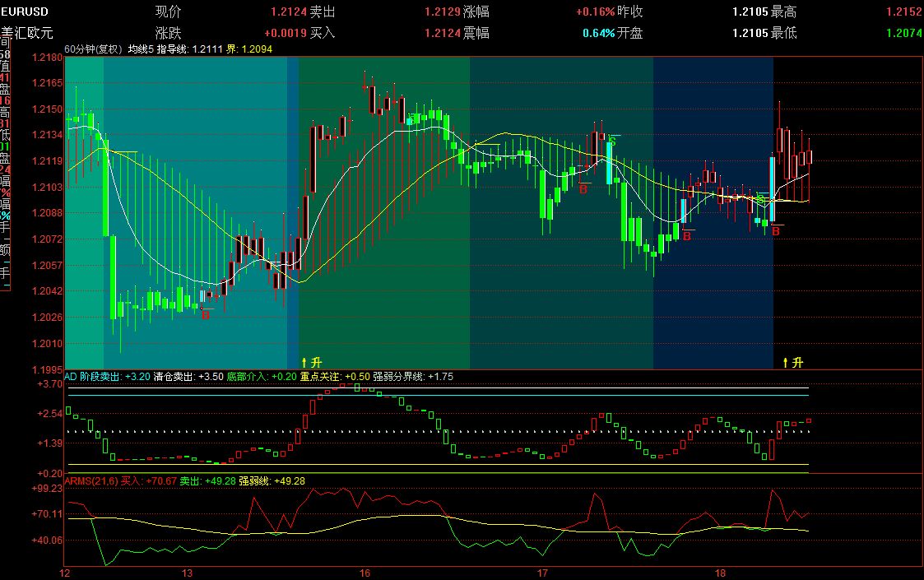Viewport: 924px width, 580px height.
Task: Click date 13 on time axis
Action: point(187,573)
